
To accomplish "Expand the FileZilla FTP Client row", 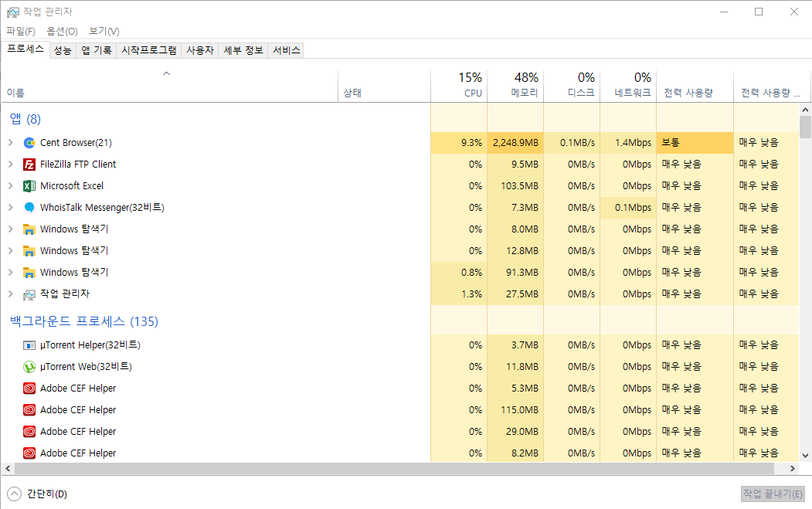I will coord(10,165).
